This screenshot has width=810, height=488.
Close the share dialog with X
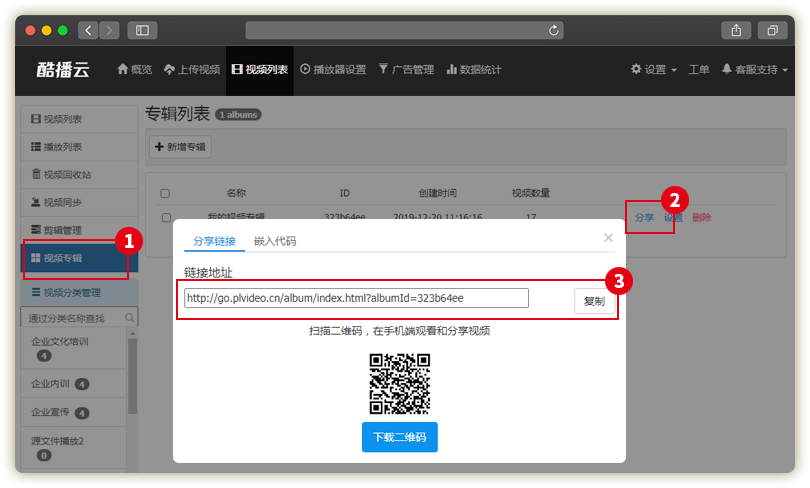tap(608, 238)
